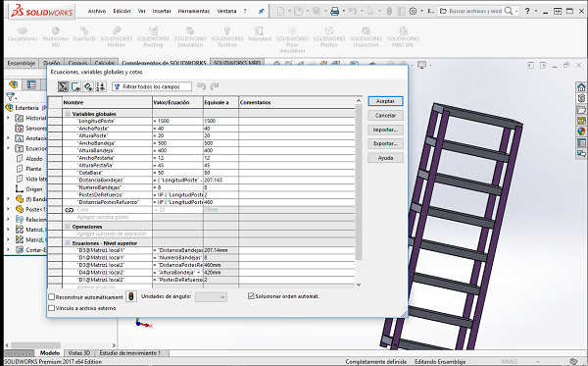The width and height of the screenshot is (588, 366).
Task: Click the undo arrow in equations dialog
Action: (x=201, y=86)
